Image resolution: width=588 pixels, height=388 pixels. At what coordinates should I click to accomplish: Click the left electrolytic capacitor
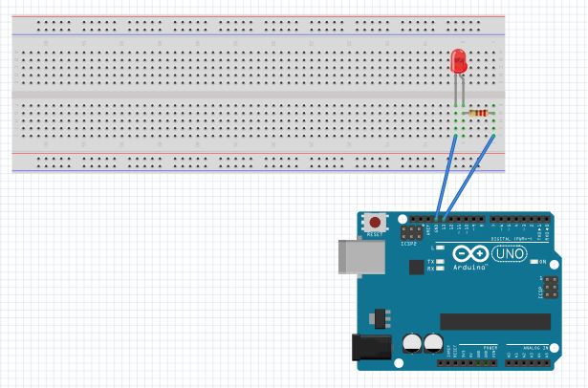[x=412, y=343]
